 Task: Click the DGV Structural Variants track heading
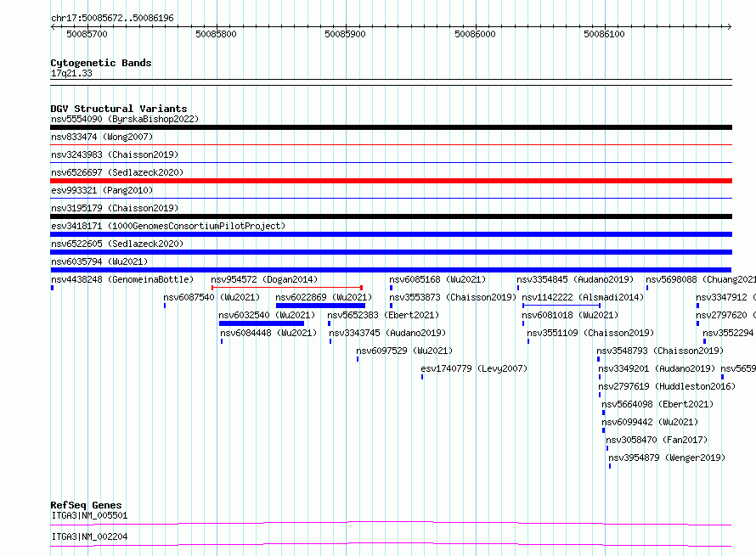click(x=119, y=109)
